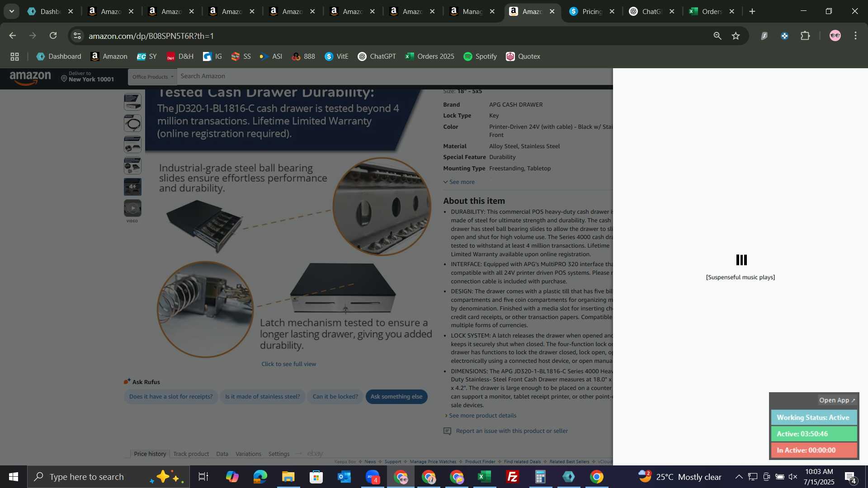Open the tab search dropdown arrow

tap(11, 11)
